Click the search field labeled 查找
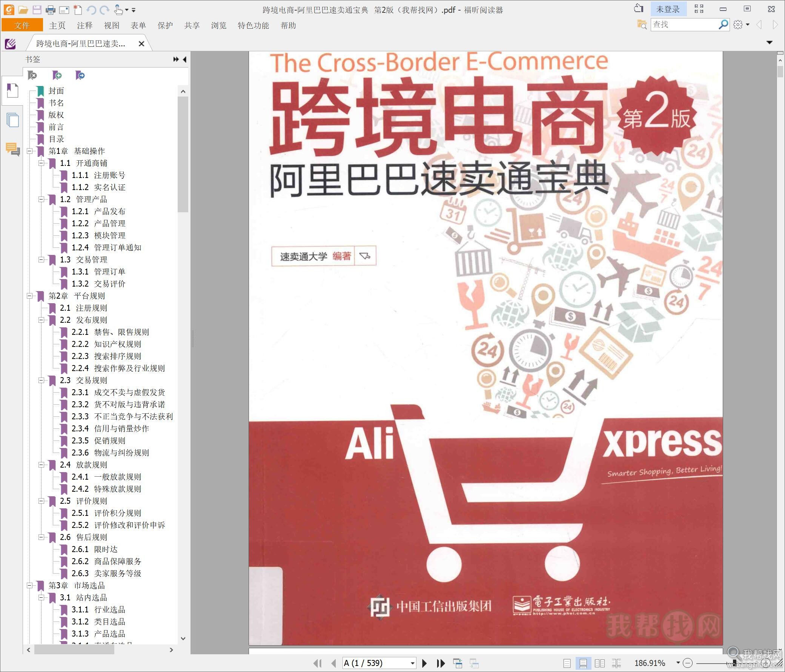This screenshot has height=672, width=785. (x=684, y=25)
